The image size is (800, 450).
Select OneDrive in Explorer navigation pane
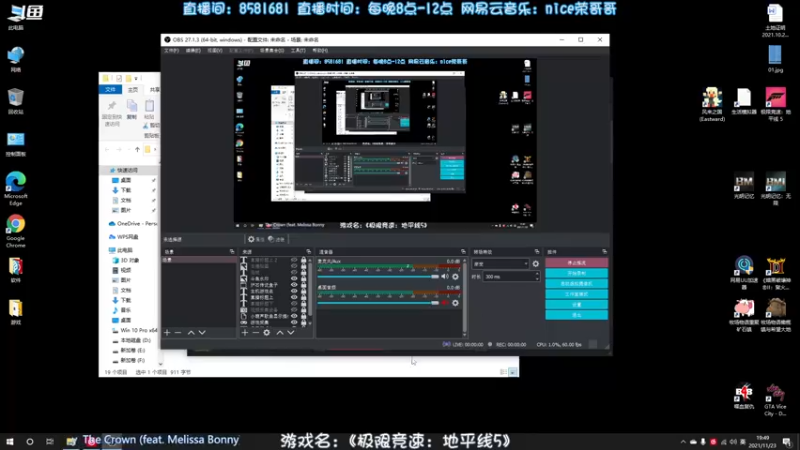point(132,223)
